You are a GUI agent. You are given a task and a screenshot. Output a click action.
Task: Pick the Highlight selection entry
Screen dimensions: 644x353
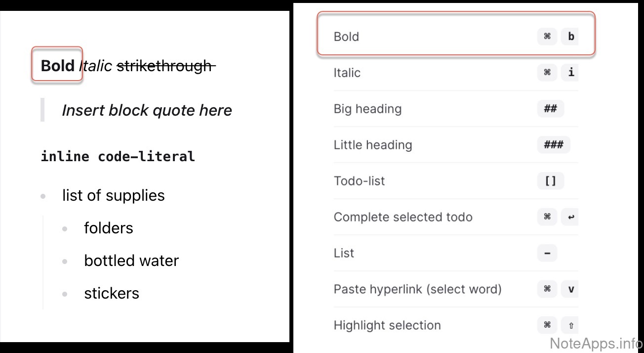(x=387, y=325)
